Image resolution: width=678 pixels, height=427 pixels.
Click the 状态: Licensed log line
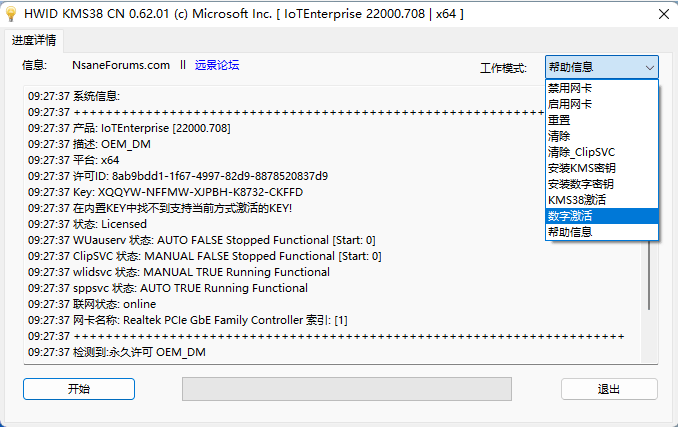coord(87,224)
